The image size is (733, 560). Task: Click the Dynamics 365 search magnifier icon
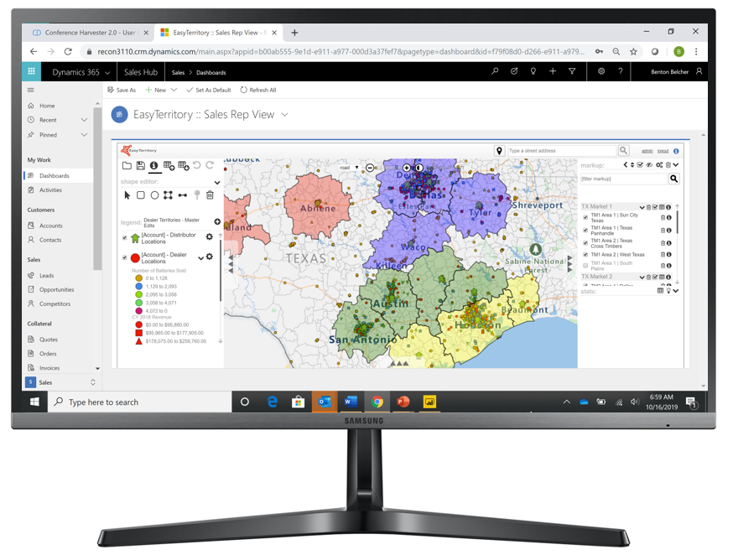point(495,71)
